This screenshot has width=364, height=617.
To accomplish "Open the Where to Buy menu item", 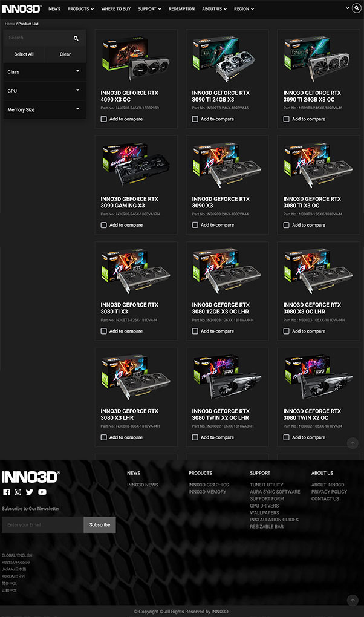I will [x=115, y=8].
